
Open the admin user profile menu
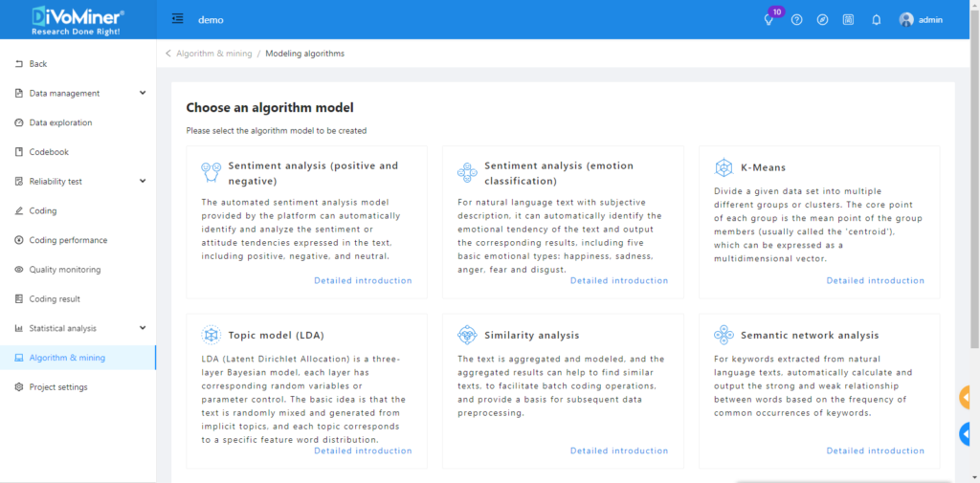(921, 20)
